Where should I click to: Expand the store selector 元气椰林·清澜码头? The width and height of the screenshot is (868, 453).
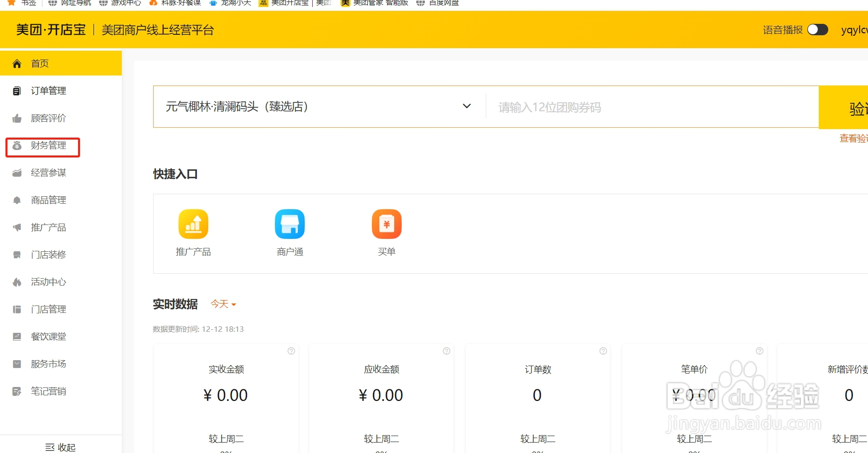click(x=319, y=106)
